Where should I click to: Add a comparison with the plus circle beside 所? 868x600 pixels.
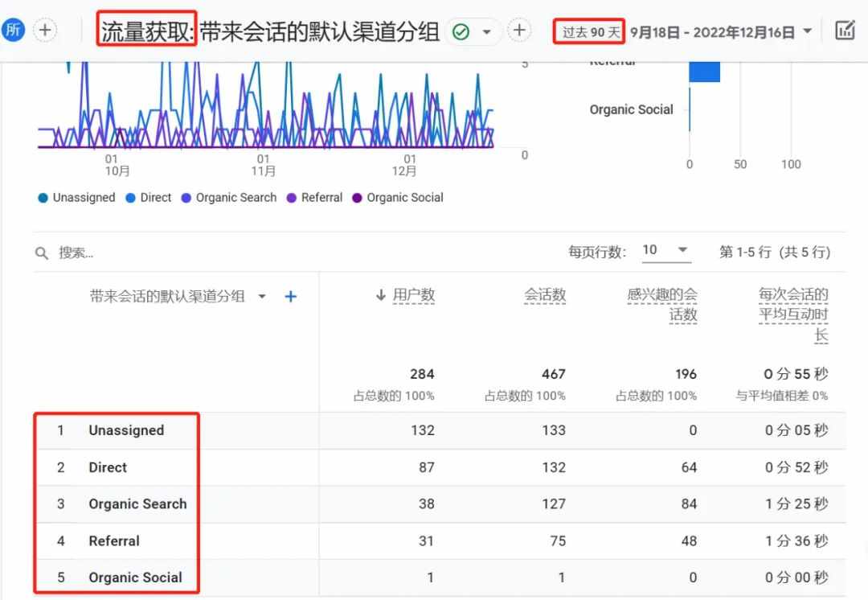coord(45,30)
